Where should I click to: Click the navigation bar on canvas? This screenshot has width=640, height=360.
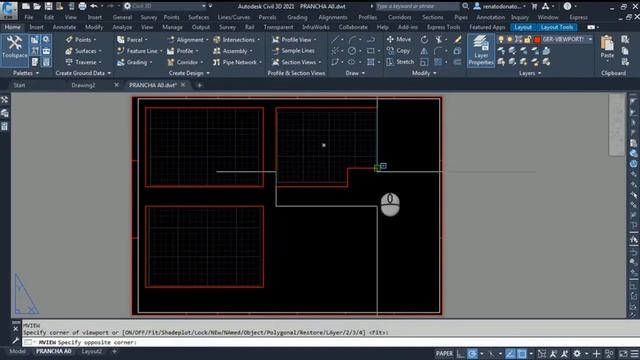point(617,124)
